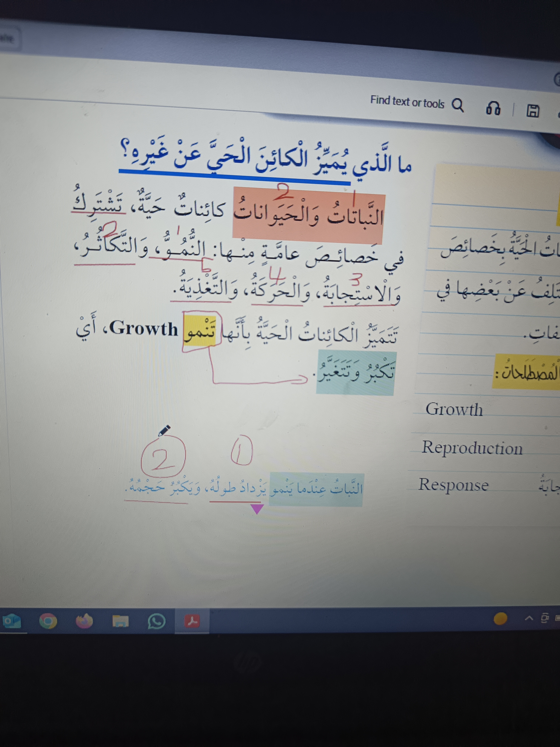The image size is (560, 747).
Task: Click the word Response in the sidebar
Action: pyautogui.click(x=453, y=485)
